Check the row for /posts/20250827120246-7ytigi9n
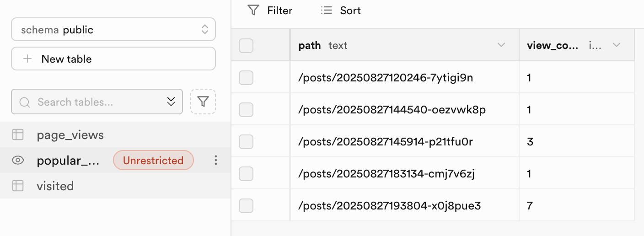The height and width of the screenshot is (236, 644). [x=246, y=78]
